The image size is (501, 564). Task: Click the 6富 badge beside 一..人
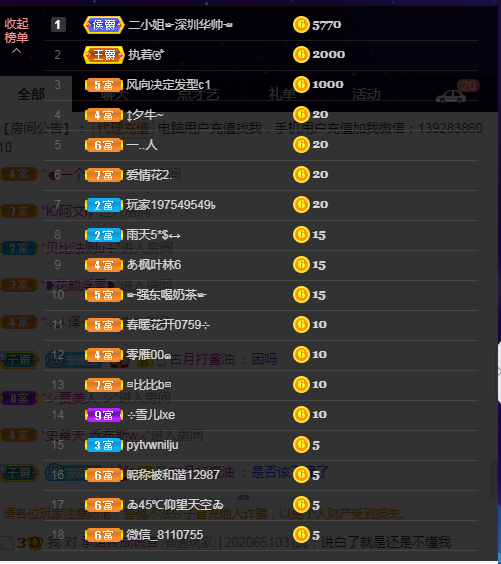pos(104,145)
